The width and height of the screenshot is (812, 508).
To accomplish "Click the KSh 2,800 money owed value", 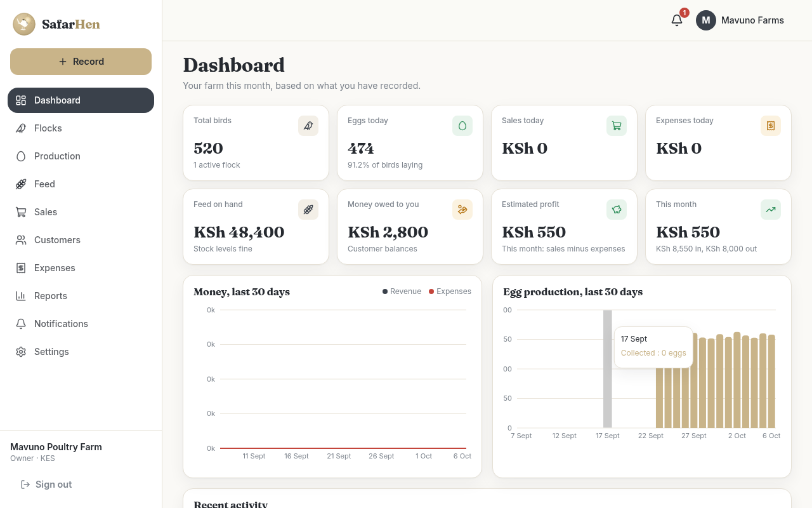I will click(x=388, y=232).
